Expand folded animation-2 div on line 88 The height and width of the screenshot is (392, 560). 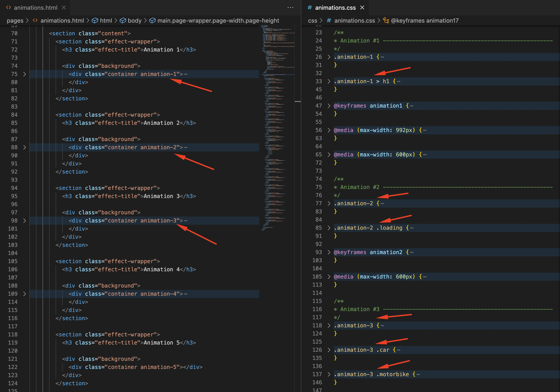pos(24,147)
